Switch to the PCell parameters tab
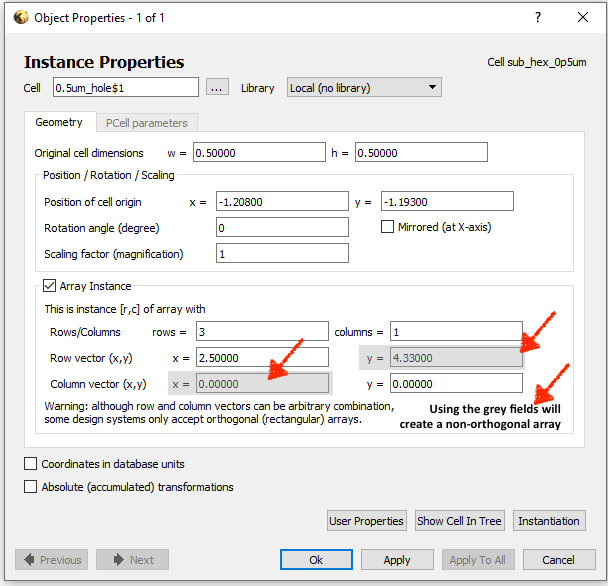608x586 pixels. coord(147,123)
